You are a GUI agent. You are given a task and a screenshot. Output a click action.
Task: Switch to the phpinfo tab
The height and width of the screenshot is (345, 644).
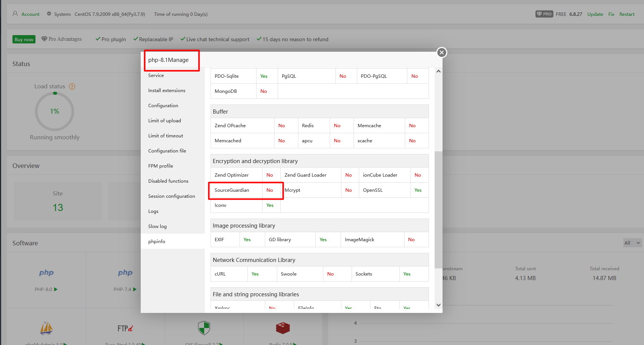coord(157,241)
